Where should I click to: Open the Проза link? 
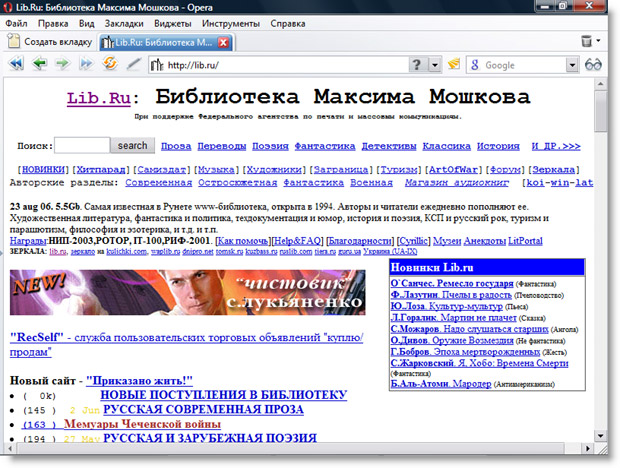click(x=176, y=146)
